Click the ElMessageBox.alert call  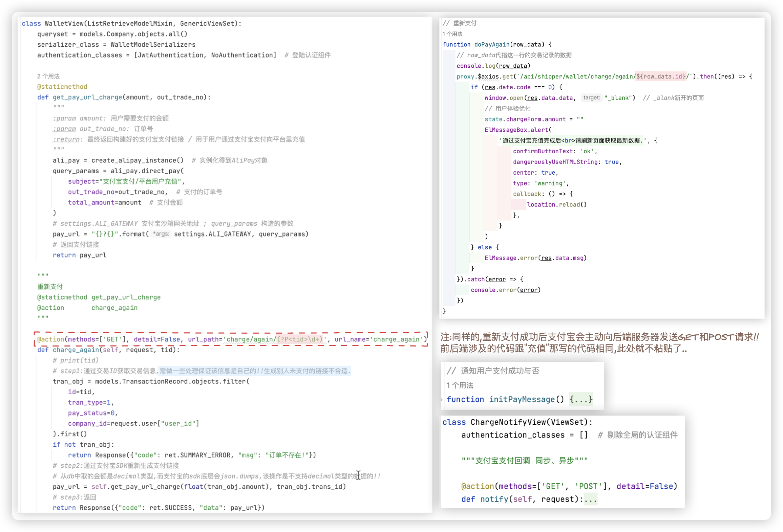pos(516,130)
